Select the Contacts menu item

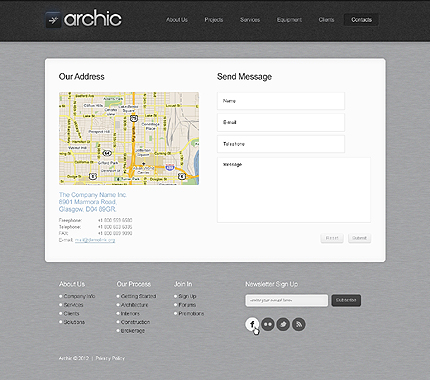point(361,20)
